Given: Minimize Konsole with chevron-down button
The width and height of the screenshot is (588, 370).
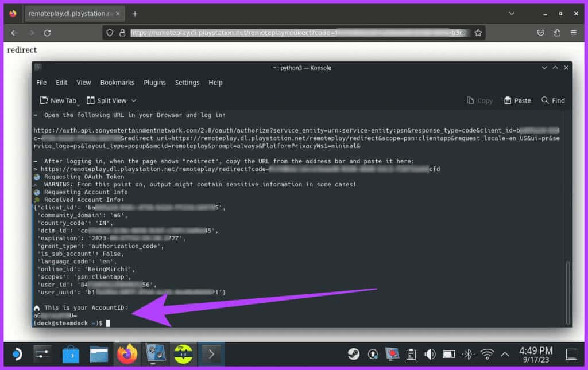Looking at the screenshot, I should pyautogui.click(x=544, y=68).
